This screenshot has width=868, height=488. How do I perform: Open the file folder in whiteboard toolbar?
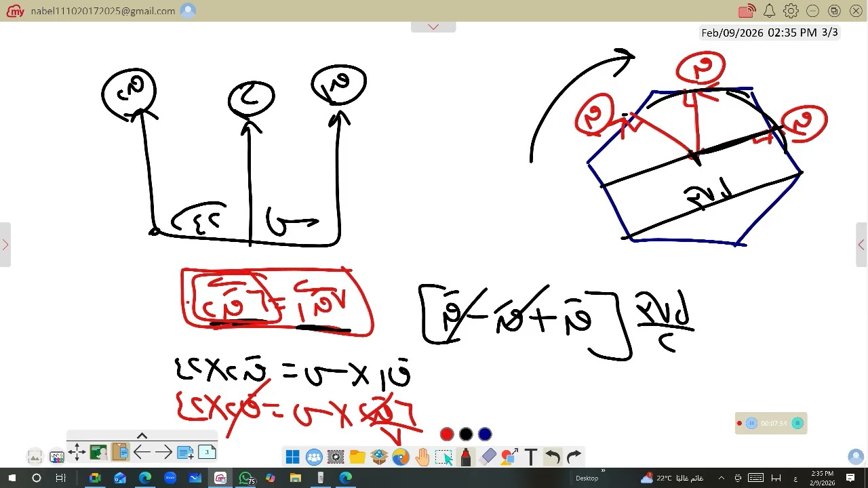[x=357, y=457]
